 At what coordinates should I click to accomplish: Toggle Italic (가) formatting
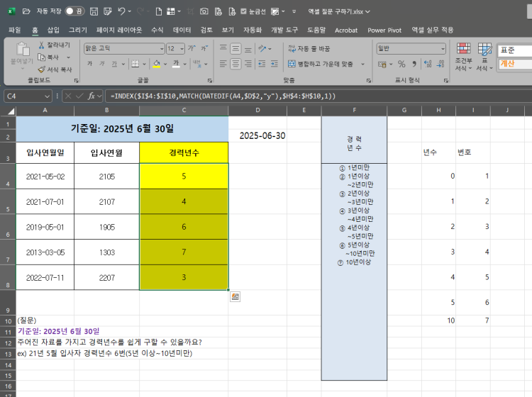point(101,64)
